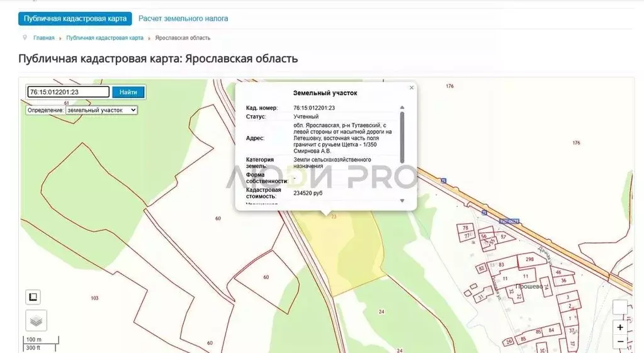Open Расчет земельного налога tab

(x=183, y=18)
